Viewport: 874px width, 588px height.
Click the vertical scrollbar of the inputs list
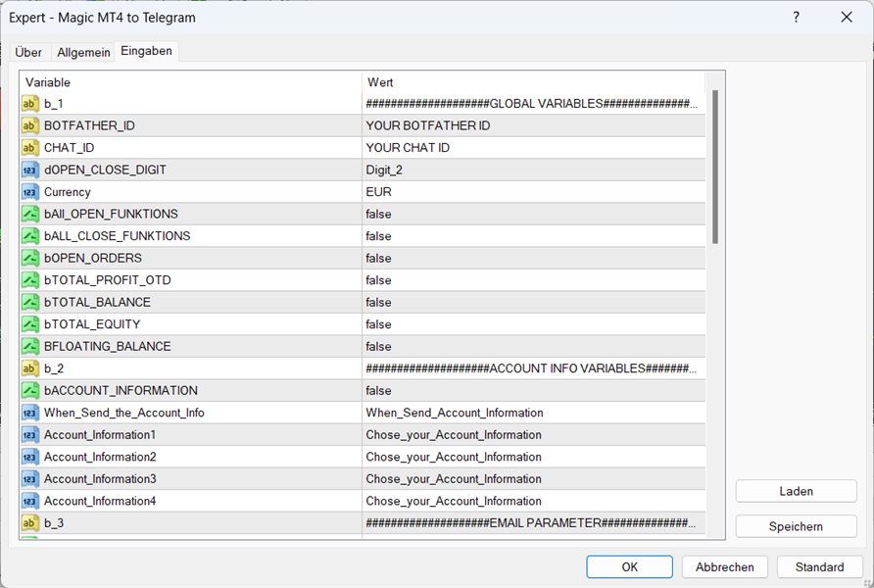[715, 167]
